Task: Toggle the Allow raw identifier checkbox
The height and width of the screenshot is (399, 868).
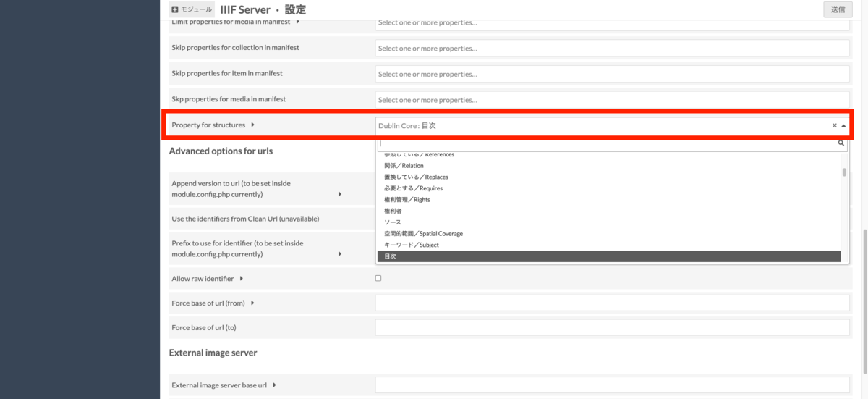Action: point(378,278)
